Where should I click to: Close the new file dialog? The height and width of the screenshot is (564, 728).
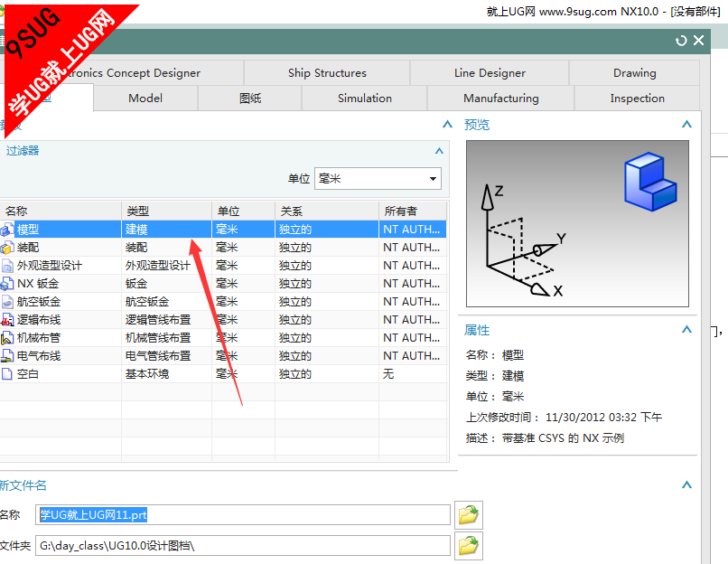tap(699, 41)
